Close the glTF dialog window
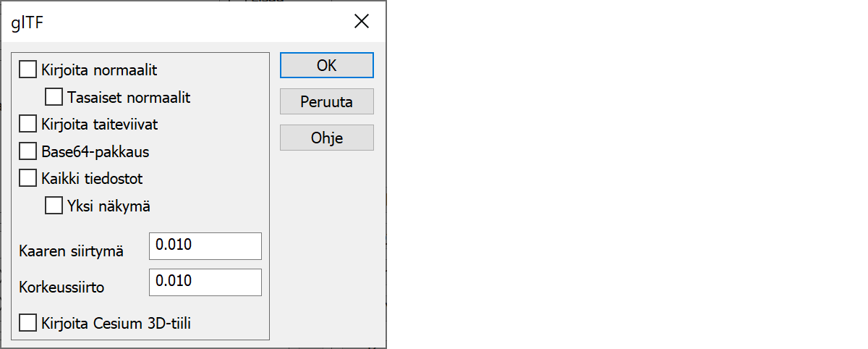Screen dimensions: 868x349 click(362, 22)
